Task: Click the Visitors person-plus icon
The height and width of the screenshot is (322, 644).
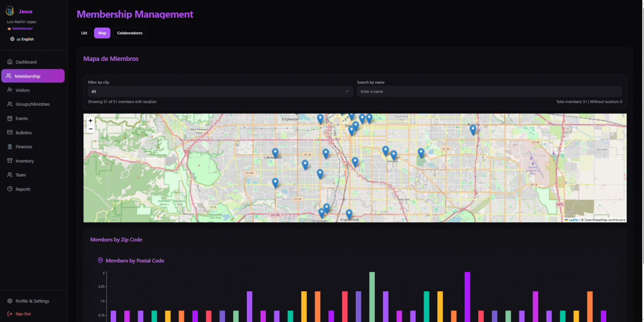Action: click(x=10, y=90)
